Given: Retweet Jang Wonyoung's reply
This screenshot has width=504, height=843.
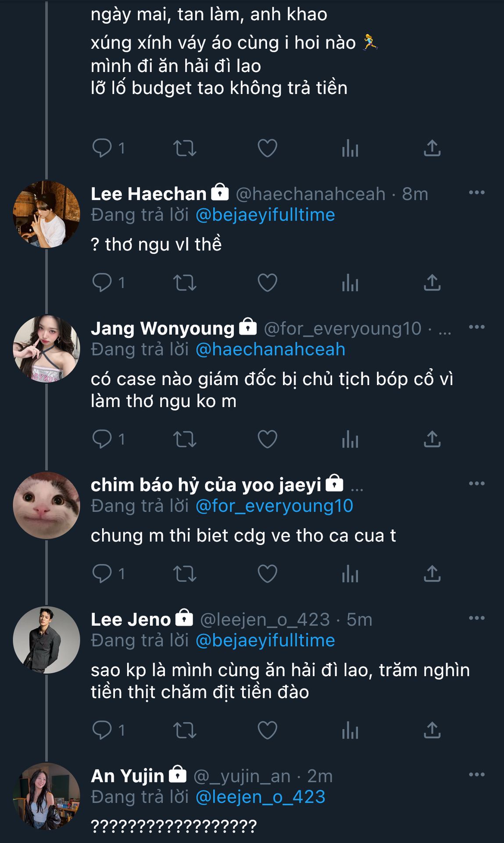Looking at the screenshot, I should (185, 439).
